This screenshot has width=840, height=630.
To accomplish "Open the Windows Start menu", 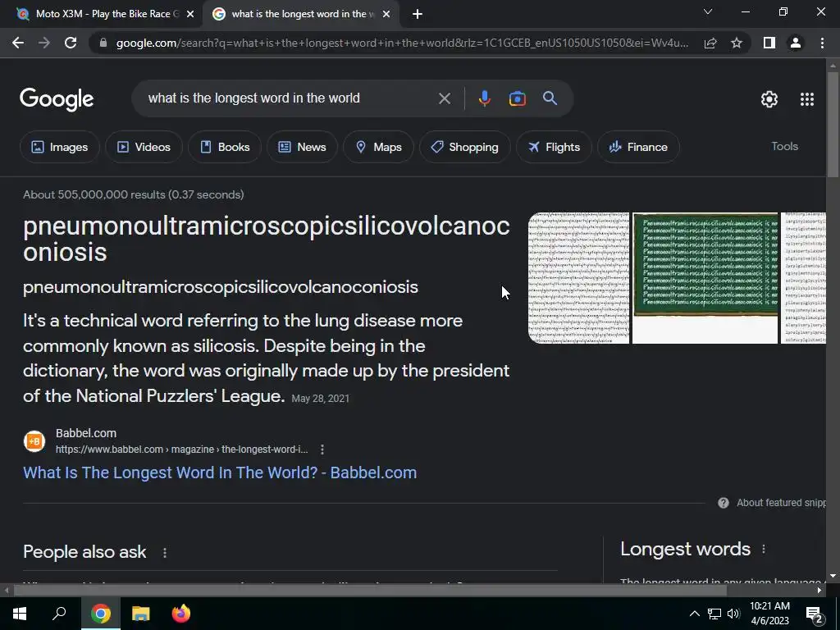I will click(20, 614).
